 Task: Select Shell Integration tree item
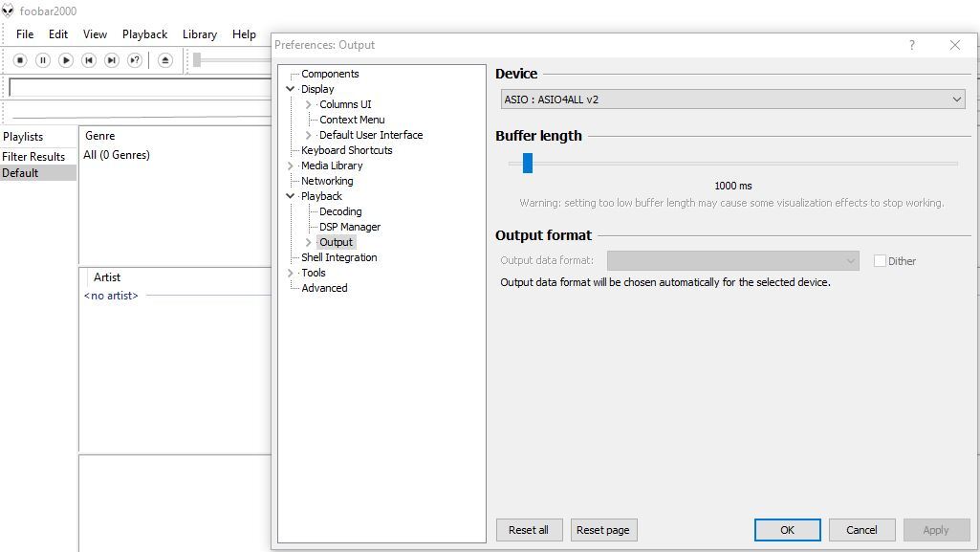338,257
